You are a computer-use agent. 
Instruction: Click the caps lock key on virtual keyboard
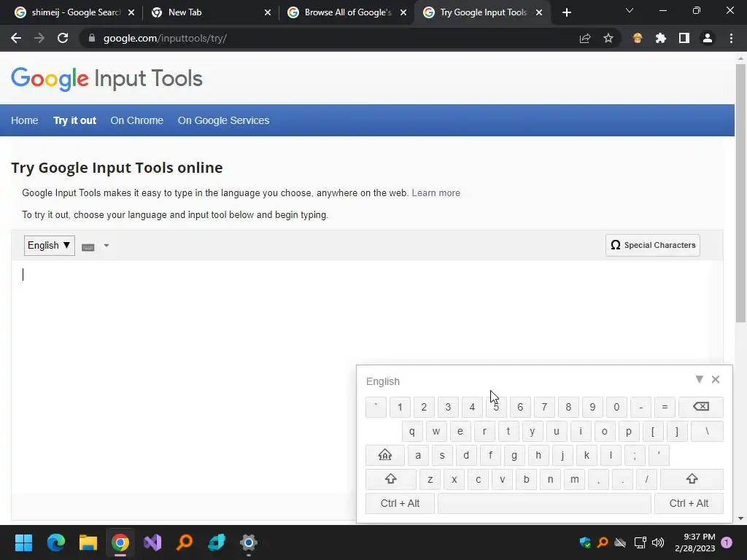[385, 455]
